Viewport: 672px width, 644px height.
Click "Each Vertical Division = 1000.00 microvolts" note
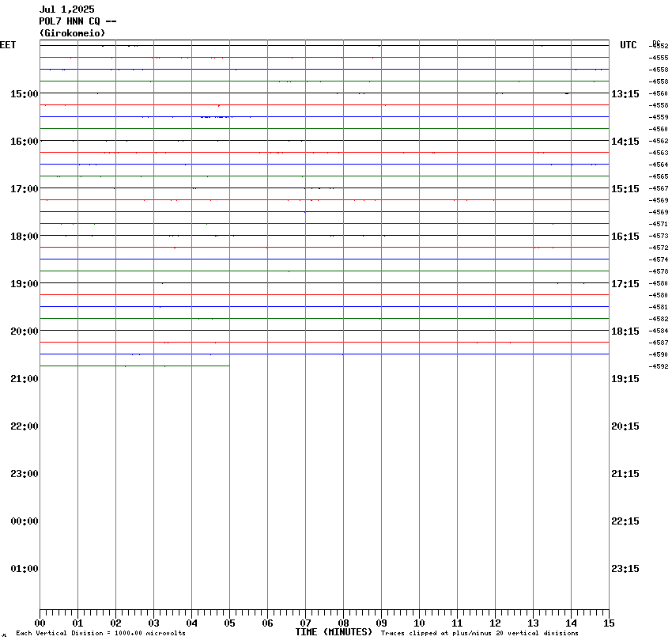click(101, 633)
